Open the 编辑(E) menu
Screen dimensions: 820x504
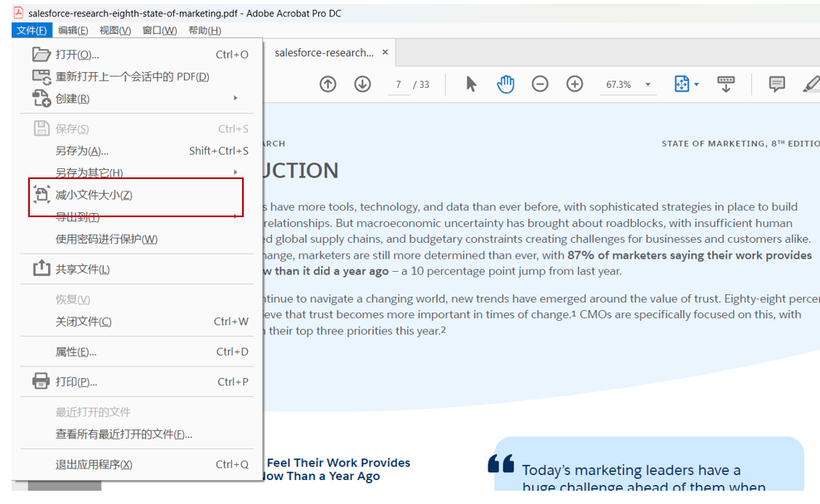[73, 31]
